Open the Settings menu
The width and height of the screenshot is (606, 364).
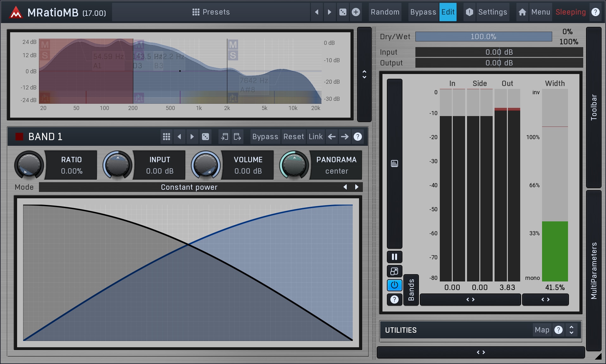(x=492, y=12)
